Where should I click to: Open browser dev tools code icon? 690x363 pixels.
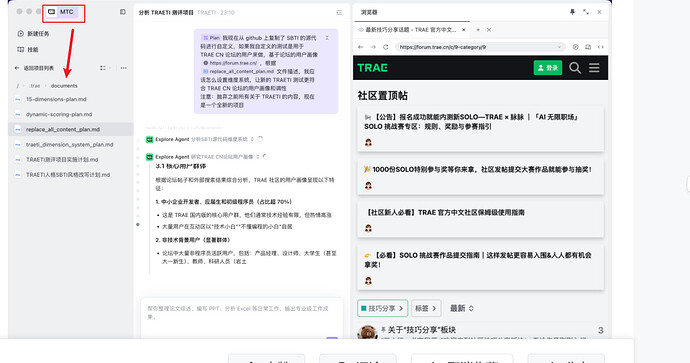600,47
